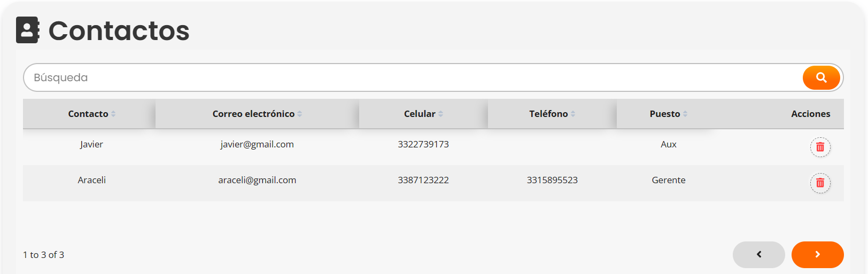Select the Javier contact name

pyautogui.click(x=91, y=144)
